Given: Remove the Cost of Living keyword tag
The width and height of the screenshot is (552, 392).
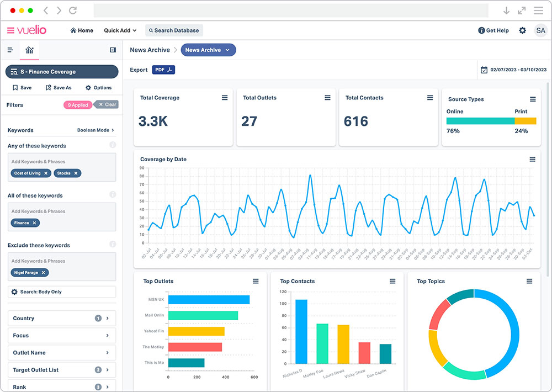Looking at the screenshot, I should tap(46, 173).
